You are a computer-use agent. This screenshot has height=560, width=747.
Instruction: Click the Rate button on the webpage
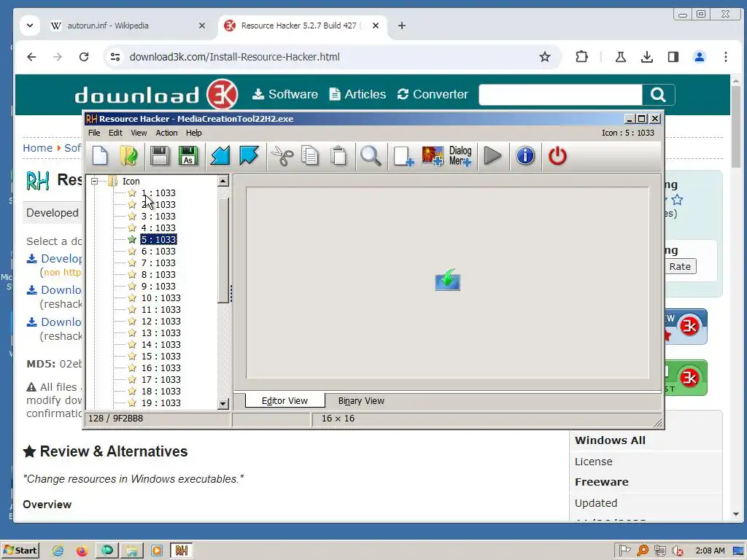point(680,267)
